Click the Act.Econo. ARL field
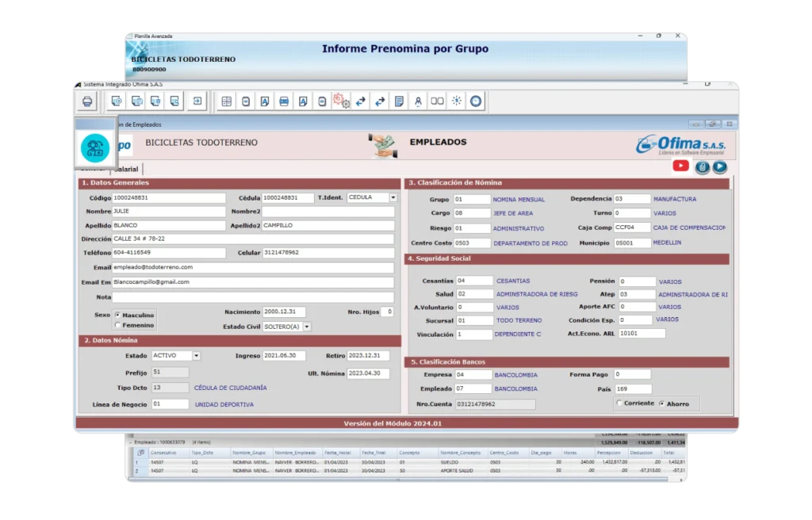The image size is (812, 520). (642, 334)
